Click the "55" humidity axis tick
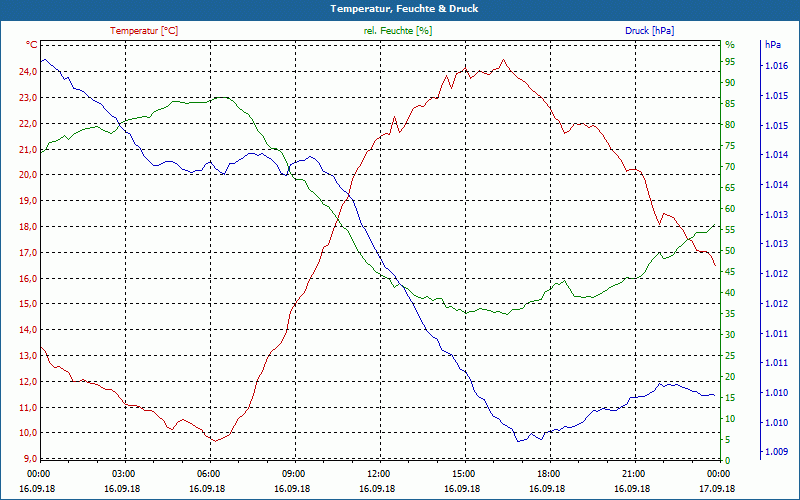The height and width of the screenshot is (500, 800). pos(730,230)
